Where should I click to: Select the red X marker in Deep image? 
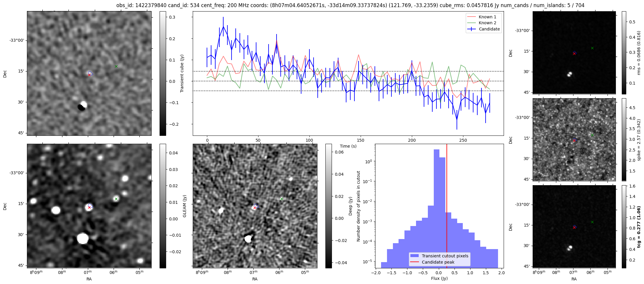click(255, 208)
